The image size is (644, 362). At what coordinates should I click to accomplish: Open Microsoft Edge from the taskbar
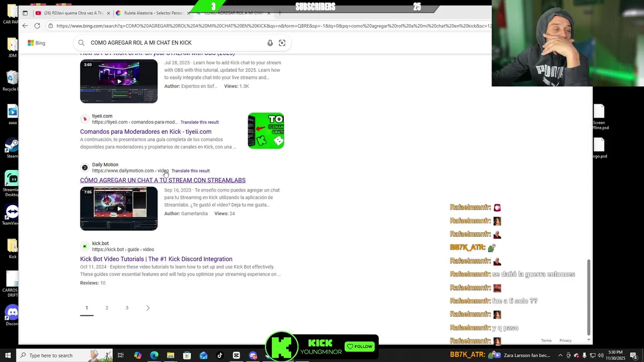154,355
